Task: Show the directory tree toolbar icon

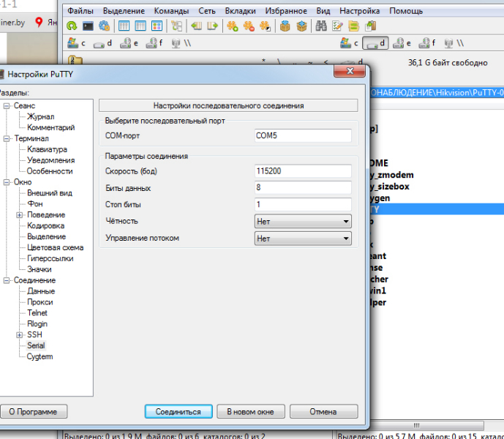Action: (x=176, y=26)
